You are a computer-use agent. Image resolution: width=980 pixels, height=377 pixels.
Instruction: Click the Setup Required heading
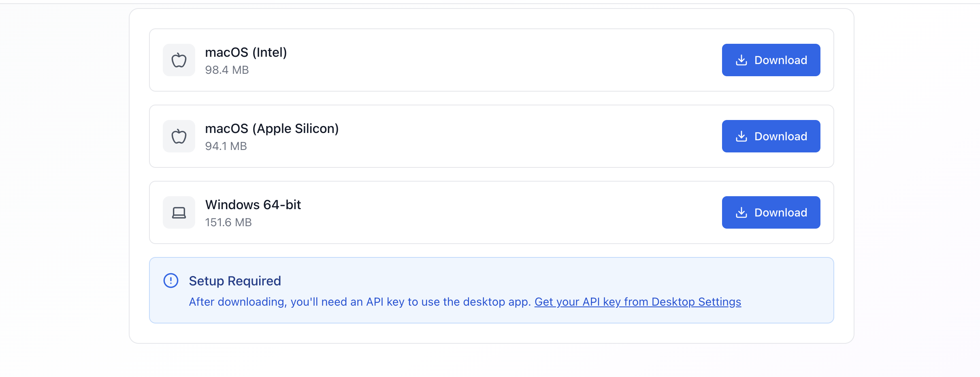[235, 281]
